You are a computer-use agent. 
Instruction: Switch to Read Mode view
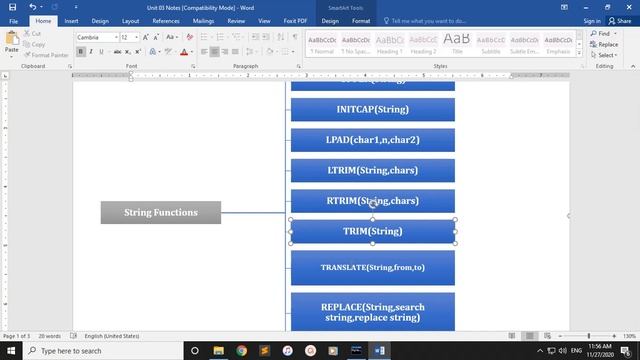tap(512, 336)
